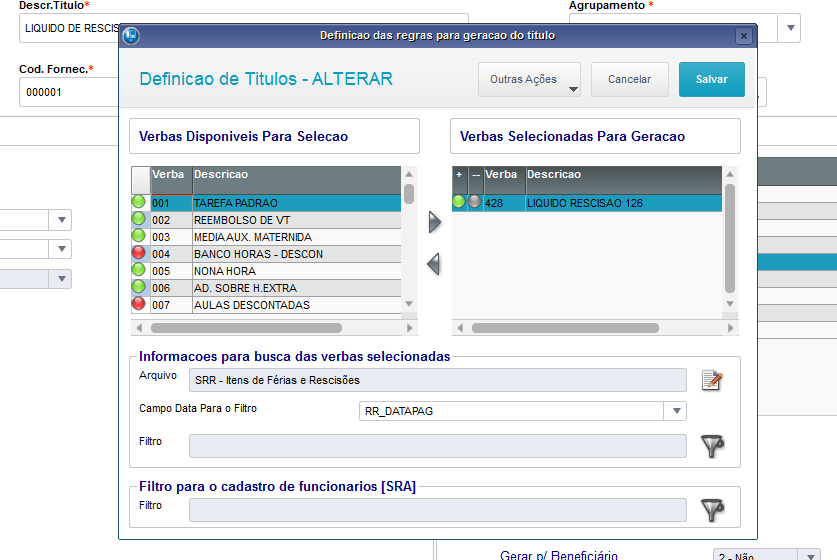The width and height of the screenshot is (837, 560).
Task: Click green plus-column dot of verba 428
Action: 459,202
